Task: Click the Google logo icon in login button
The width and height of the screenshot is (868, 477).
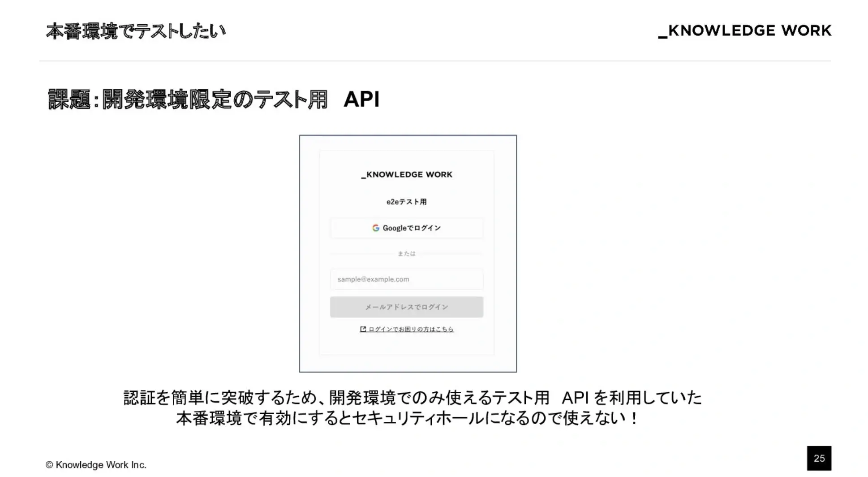Action: (x=376, y=228)
